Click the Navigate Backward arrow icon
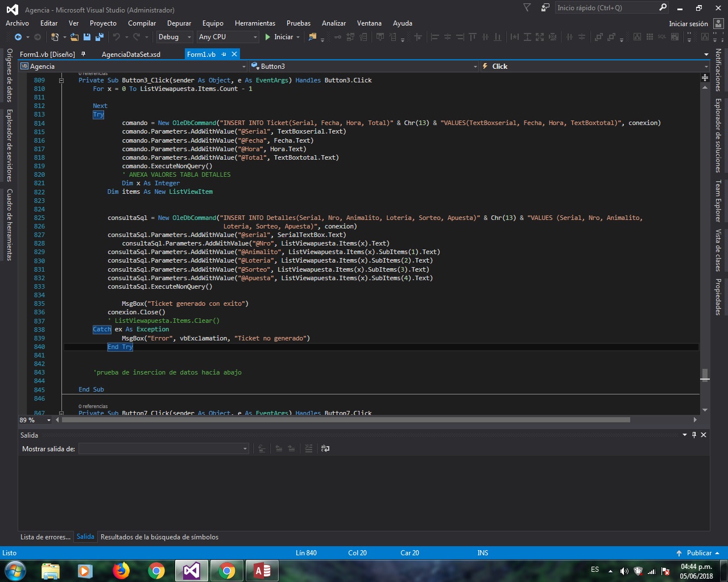The image size is (728, 582). coord(18,37)
